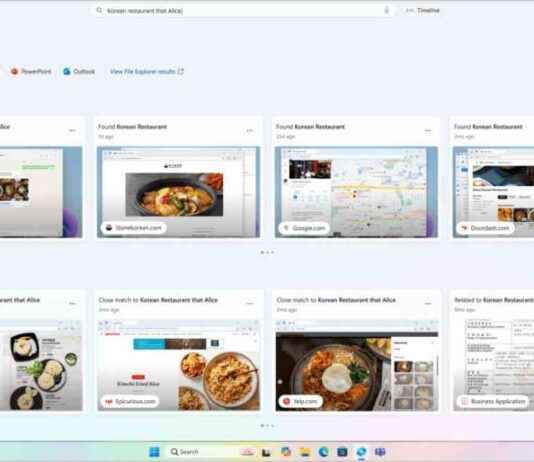Click the active Recall icon in the taskbar
Screen dimensions: 534x462
click(361, 452)
